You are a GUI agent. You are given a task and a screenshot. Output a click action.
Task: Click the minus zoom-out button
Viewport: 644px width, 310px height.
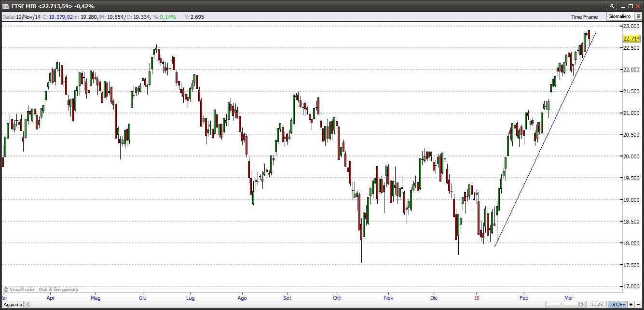638,305
